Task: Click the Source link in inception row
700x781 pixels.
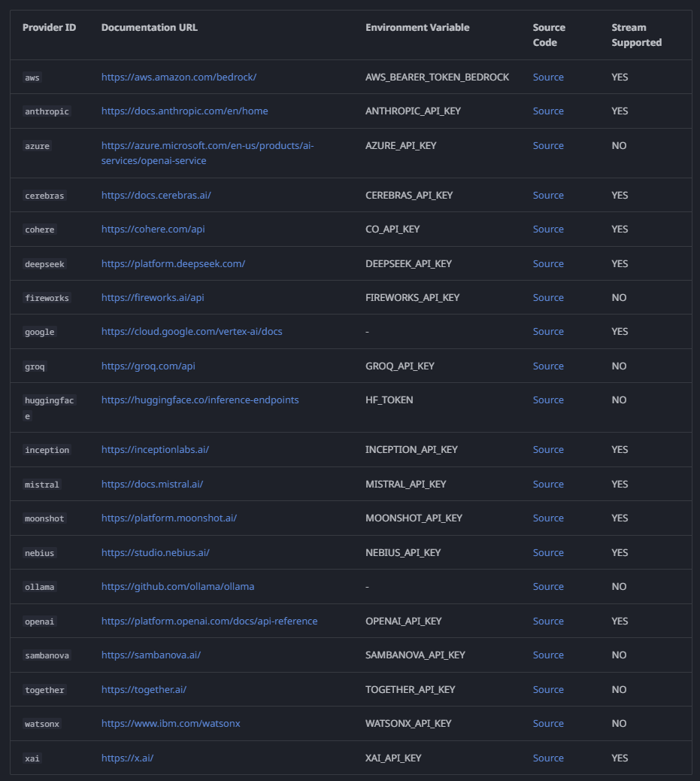Action: point(548,449)
